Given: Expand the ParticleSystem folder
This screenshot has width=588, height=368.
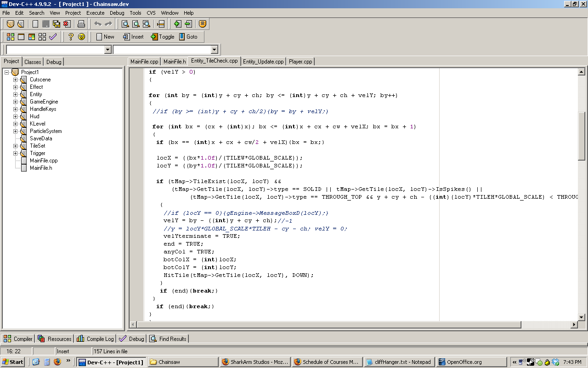Looking at the screenshot, I should click(15, 131).
